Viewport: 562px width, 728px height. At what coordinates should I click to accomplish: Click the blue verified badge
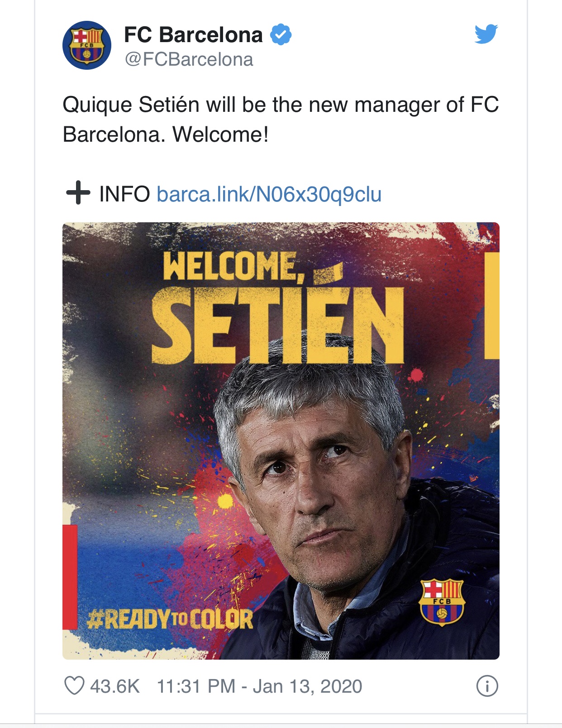pyautogui.click(x=281, y=34)
